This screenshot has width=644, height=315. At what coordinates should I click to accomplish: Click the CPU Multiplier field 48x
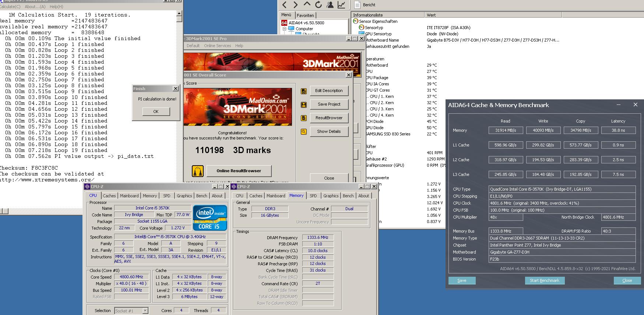[x=506, y=217]
